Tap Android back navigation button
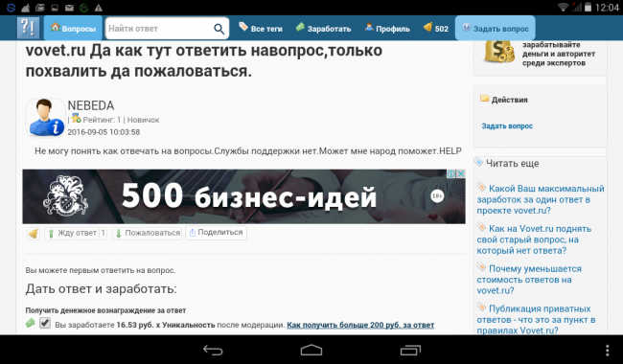 213,350
